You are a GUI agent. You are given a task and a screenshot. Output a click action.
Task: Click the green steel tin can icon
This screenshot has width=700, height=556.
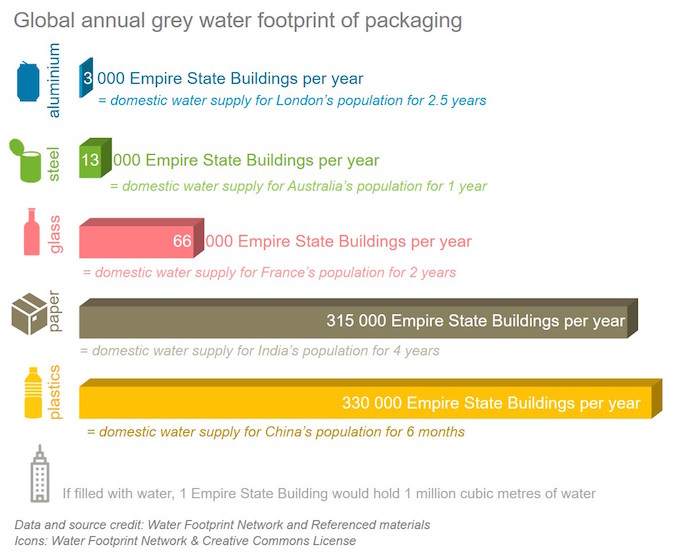pyautogui.click(x=26, y=161)
